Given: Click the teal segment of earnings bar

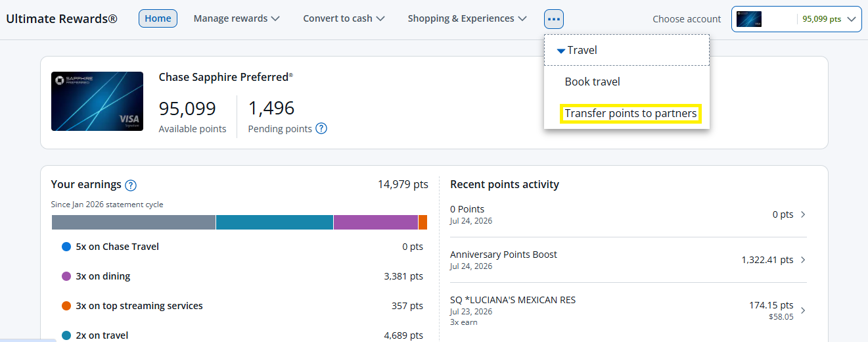Looking at the screenshot, I should (x=275, y=222).
